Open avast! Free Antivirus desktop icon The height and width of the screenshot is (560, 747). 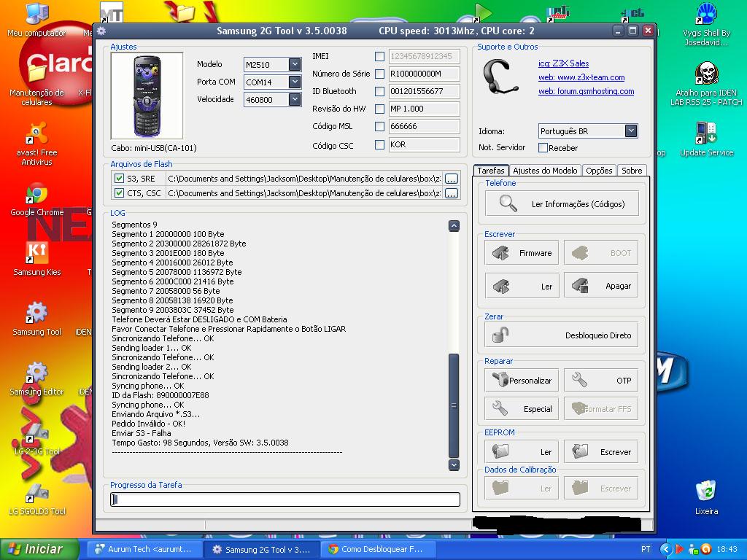pos(36,144)
